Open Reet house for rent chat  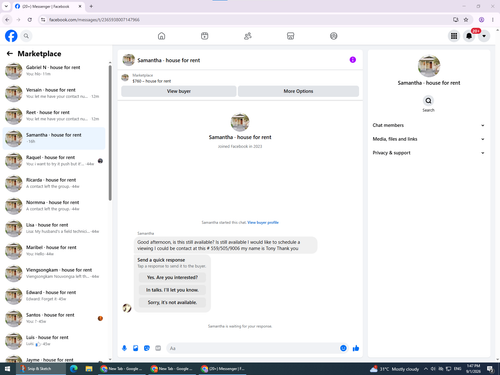click(x=54, y=116)
